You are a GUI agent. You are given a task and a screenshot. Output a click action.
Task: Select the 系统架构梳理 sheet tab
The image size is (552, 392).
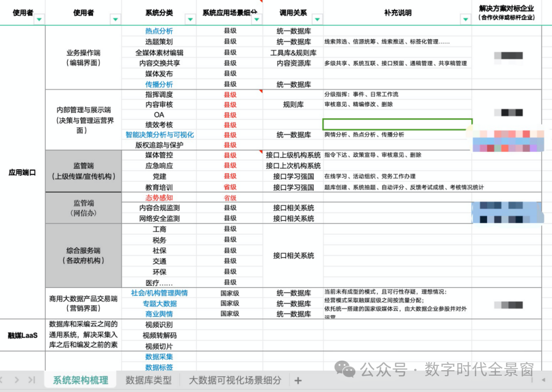coord(80,381)
